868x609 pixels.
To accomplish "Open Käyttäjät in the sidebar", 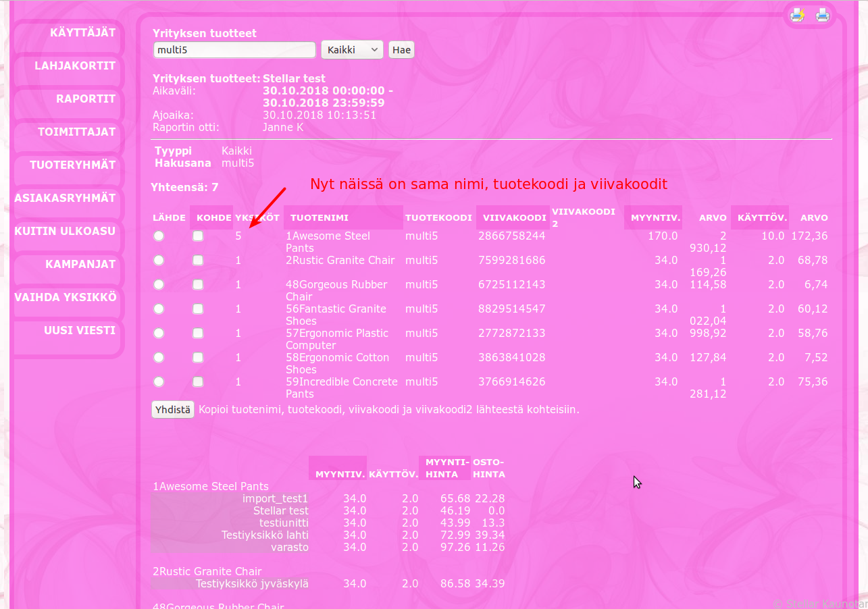I will [x=82, y=33].
